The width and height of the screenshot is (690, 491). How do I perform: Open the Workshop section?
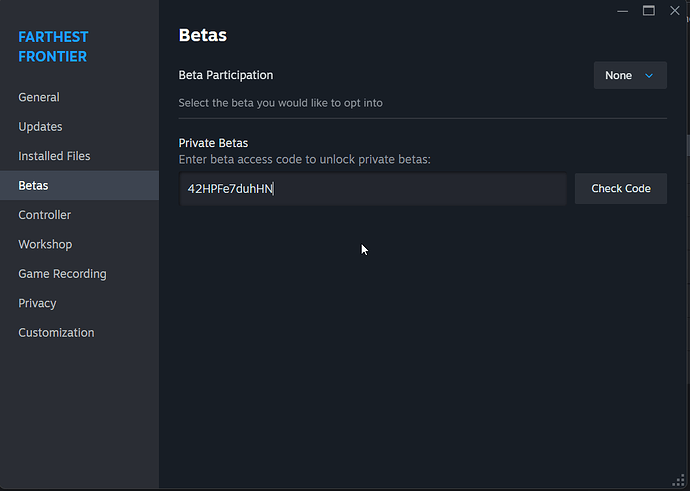(45, 244)
